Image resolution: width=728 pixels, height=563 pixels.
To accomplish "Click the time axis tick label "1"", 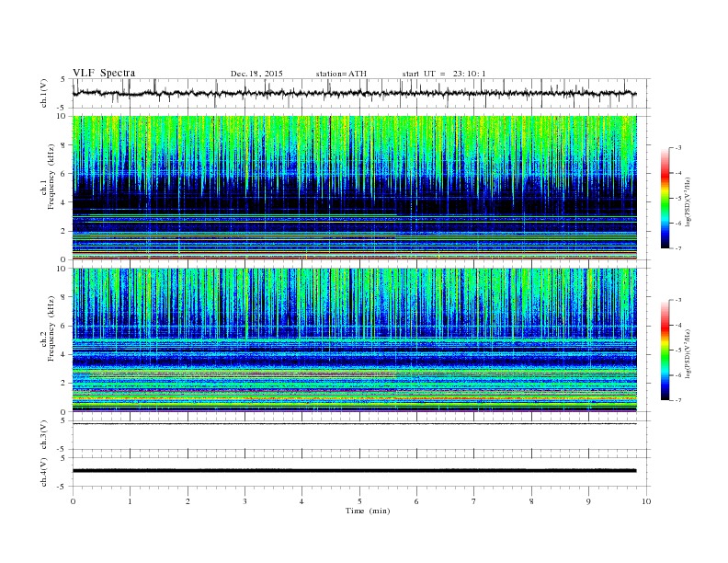I will (131, 501).
